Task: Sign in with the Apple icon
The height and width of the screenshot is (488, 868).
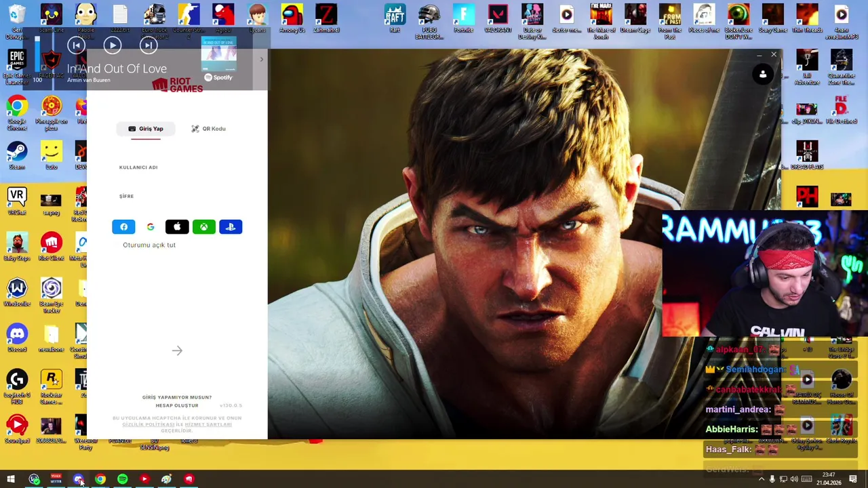Action: 177,227
